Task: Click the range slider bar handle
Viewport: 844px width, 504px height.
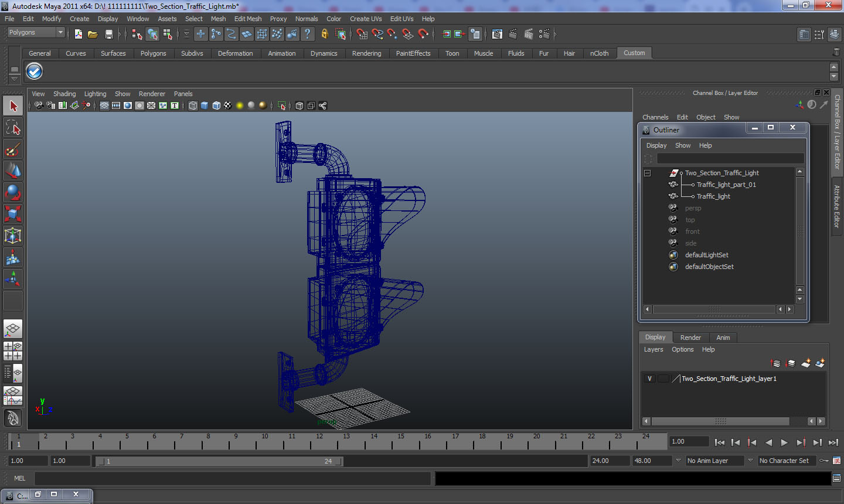Action: 219,461
